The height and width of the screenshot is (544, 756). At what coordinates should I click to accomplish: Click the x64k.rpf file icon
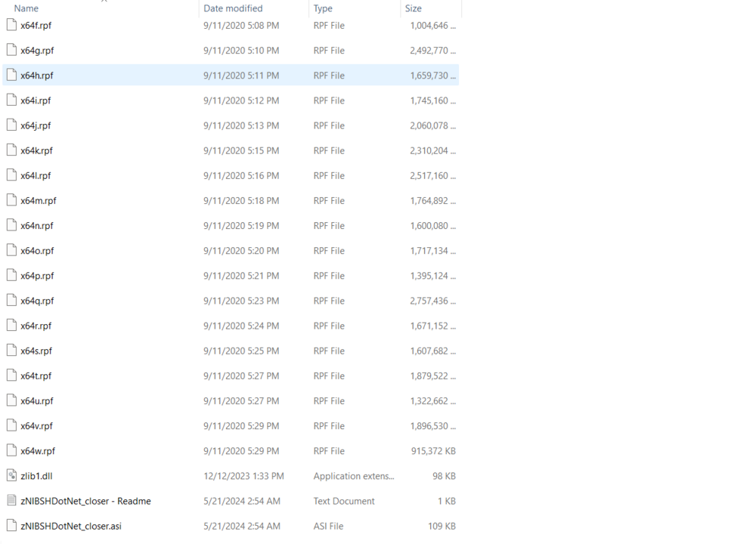(11, 150)
